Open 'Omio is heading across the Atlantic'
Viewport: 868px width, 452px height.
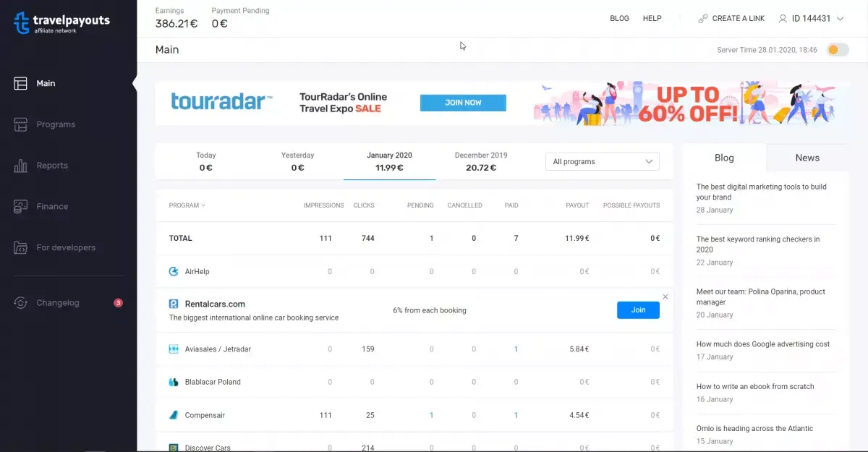[x=754, y=429]
